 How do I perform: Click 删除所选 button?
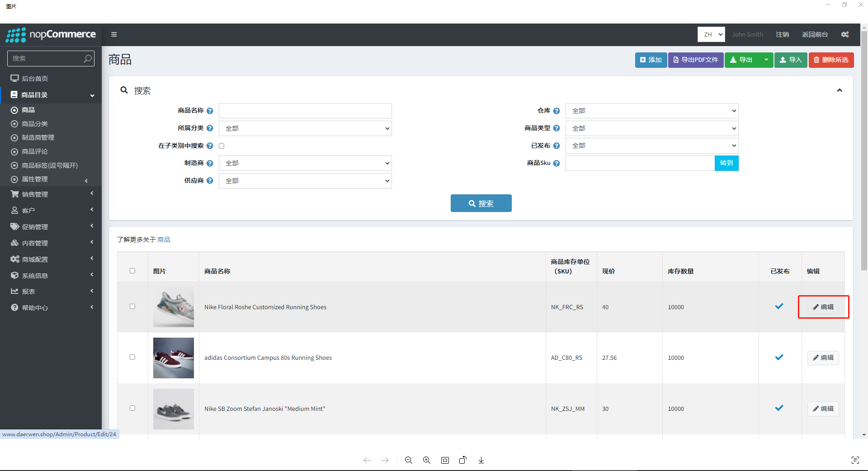[831, 60]
